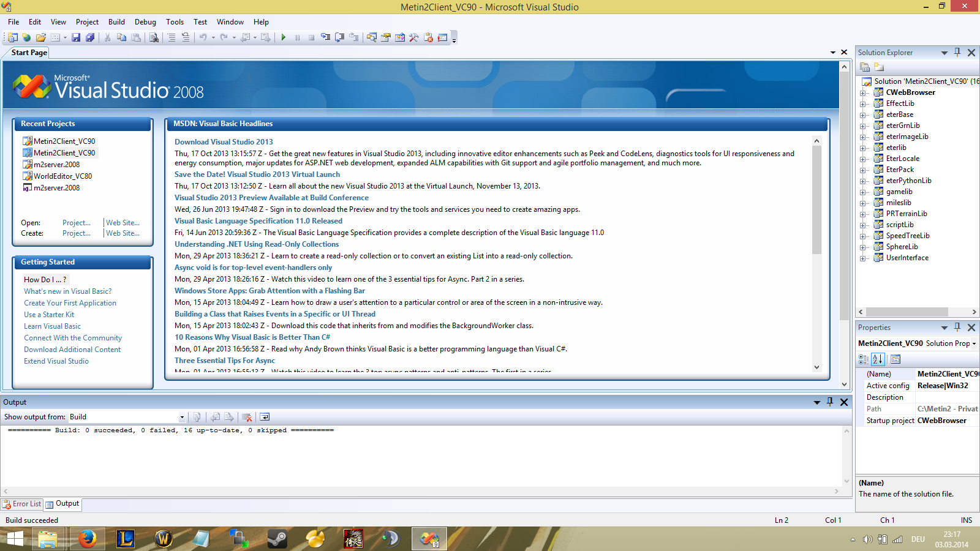Open file with the toolbar folder icon
The image size is (980, 551).
click(40, 37)
